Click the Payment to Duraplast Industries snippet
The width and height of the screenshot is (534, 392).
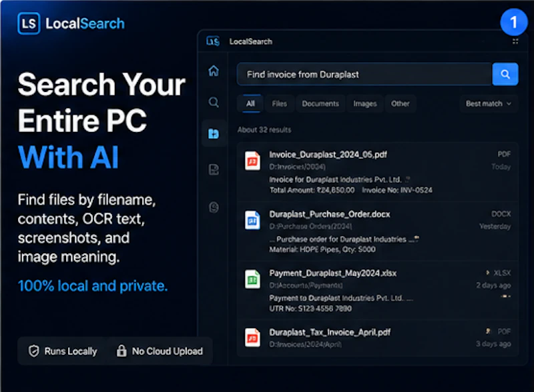[340, 298]
